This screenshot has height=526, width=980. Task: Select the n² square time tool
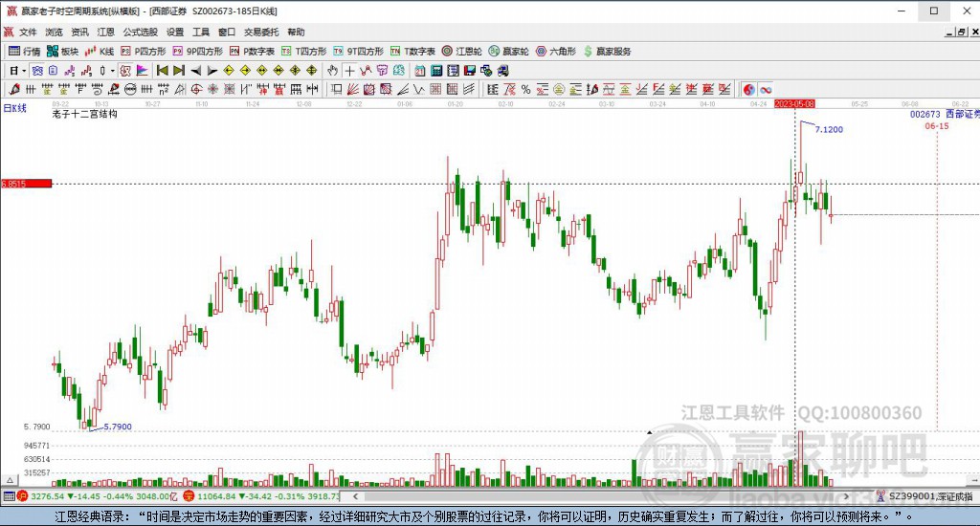click(x=163, y=89)
